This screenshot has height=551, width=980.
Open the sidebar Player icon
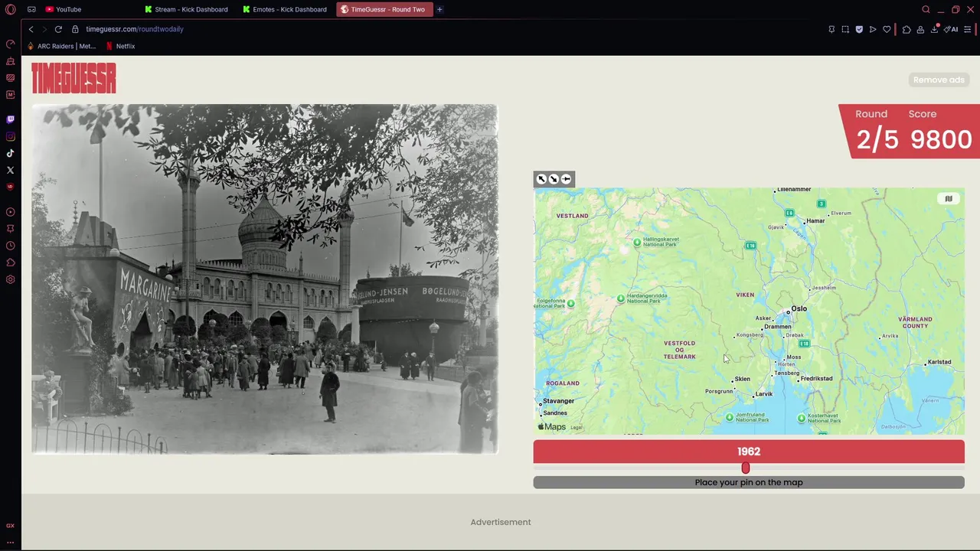(x=11, y=212)
